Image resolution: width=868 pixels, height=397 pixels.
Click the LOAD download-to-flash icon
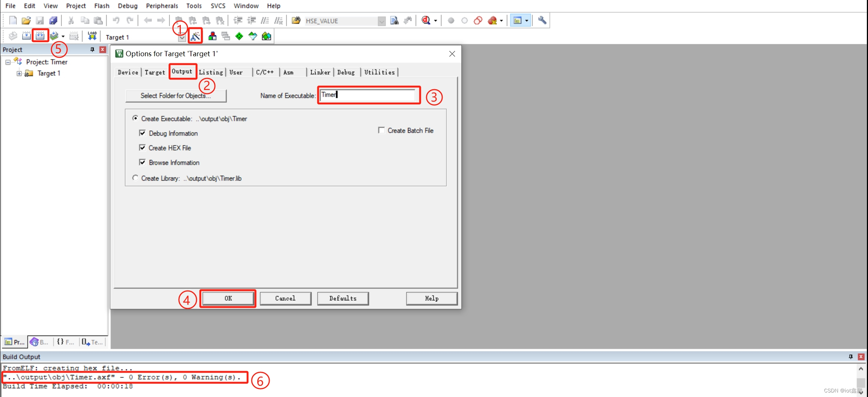(x=92, y=36)
